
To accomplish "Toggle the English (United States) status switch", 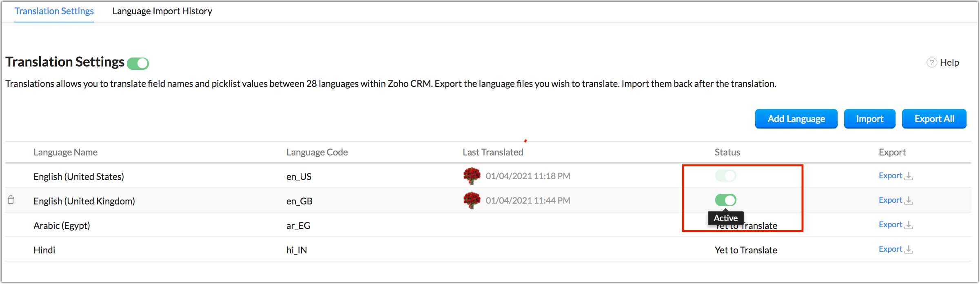I will tap(725, 176).
